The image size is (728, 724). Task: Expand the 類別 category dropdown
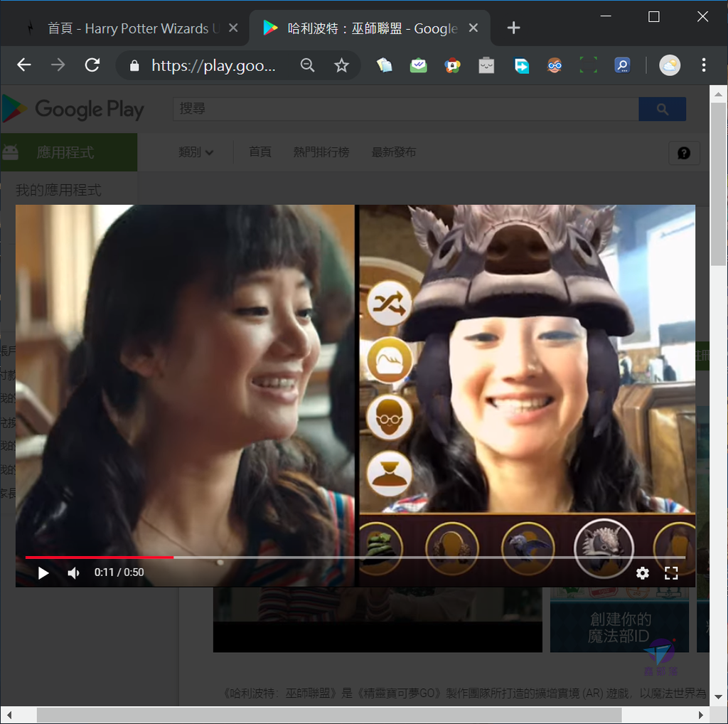click(196, 152)
